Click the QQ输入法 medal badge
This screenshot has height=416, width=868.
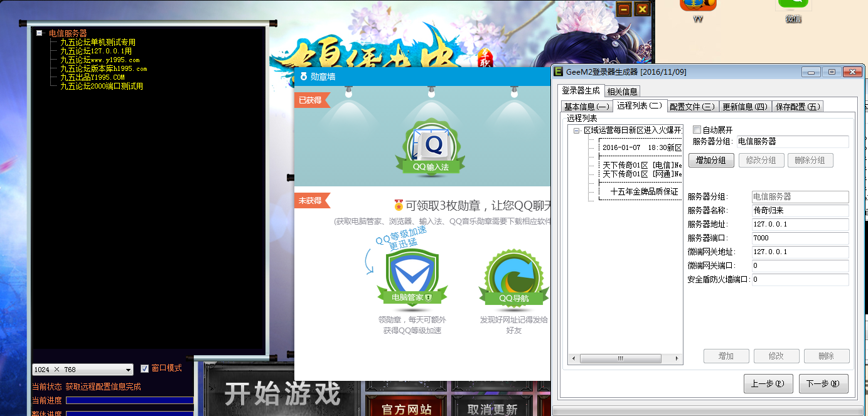431,147
